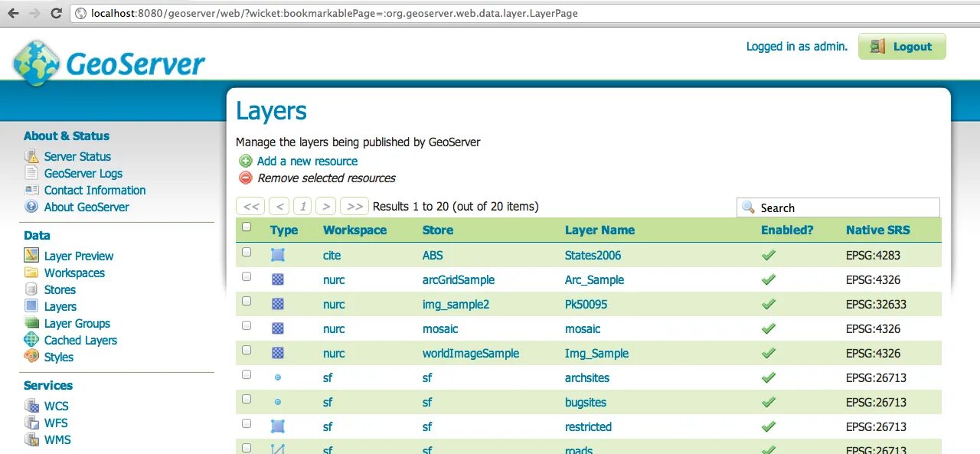980x454 pixels.
Task: Reload the page with refresh icon
Action: coord(56,13)
